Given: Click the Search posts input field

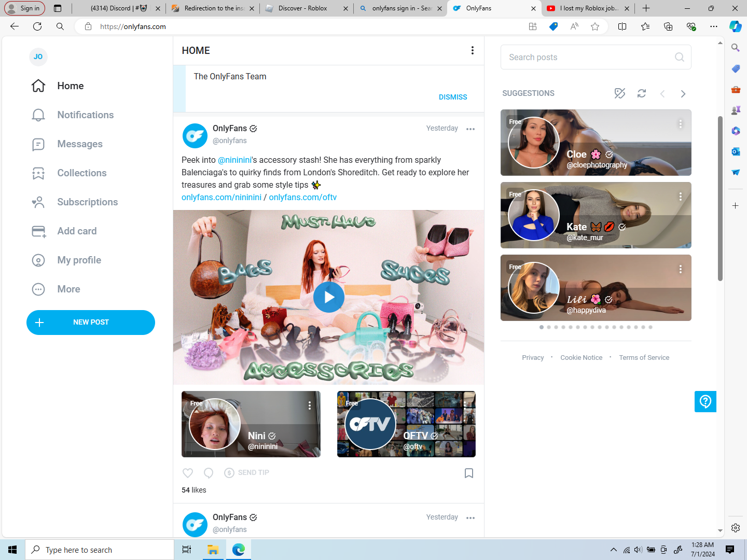Looking at the screenshot, I should coord(596,57).
